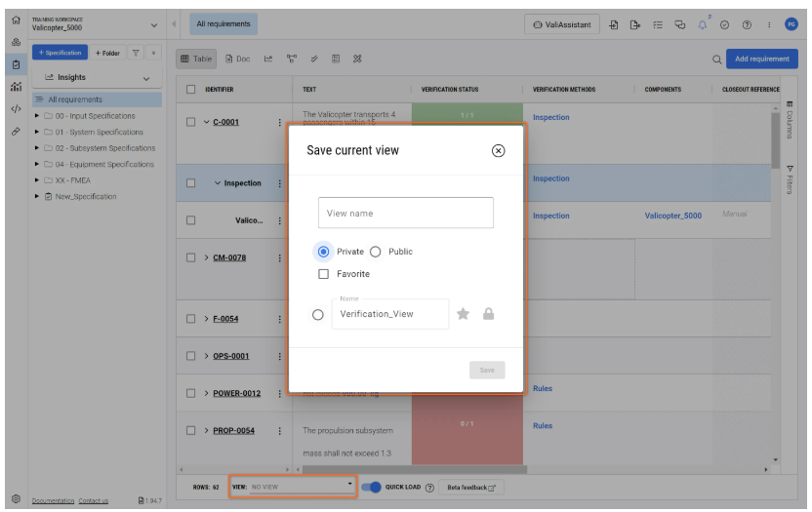Click the search magnifier icon
The image size is (812, 512).
click(x=716, y=59)
